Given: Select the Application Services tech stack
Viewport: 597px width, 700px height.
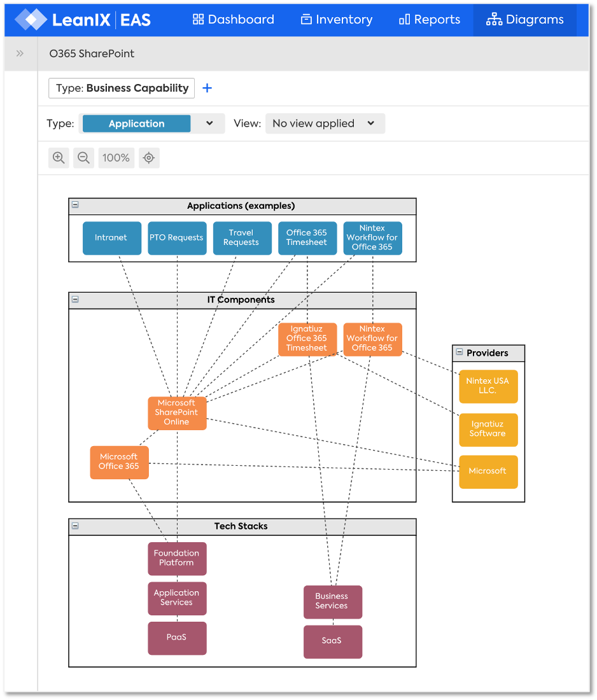Looking at the screenshot, I should pyautogui.click(x=178, y=598).
